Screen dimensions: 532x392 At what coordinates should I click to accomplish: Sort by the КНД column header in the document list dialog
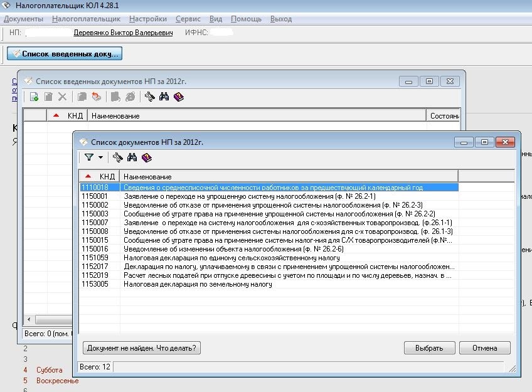(x=99, y=177)
